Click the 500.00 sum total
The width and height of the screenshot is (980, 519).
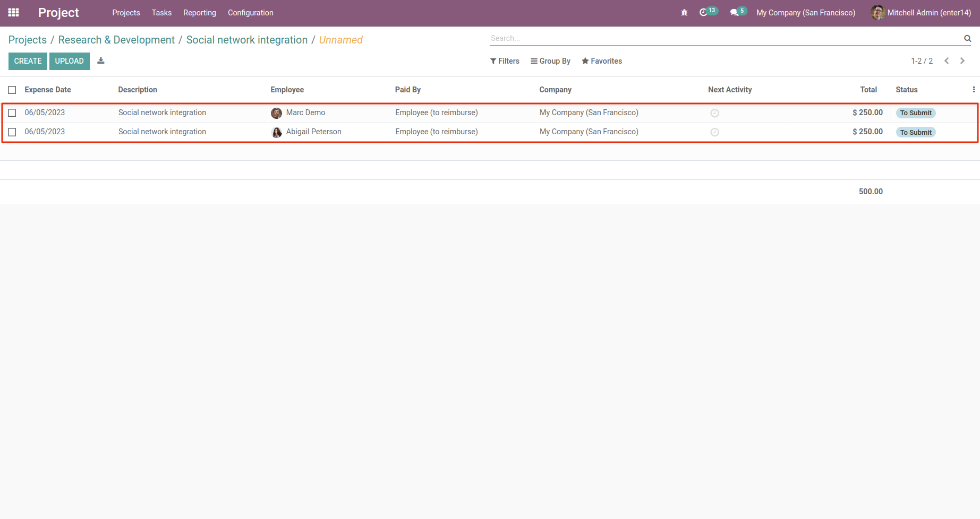871,192
